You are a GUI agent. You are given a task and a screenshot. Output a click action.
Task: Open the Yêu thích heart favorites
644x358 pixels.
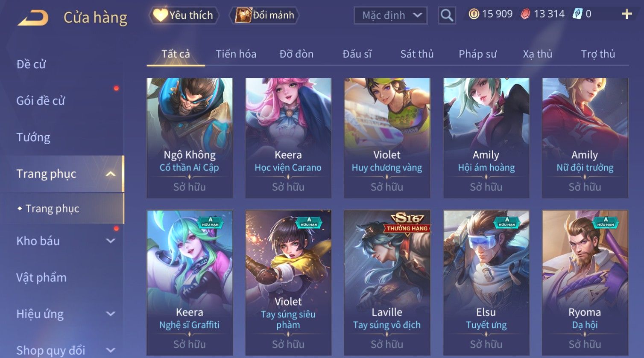tap(184, 15)
